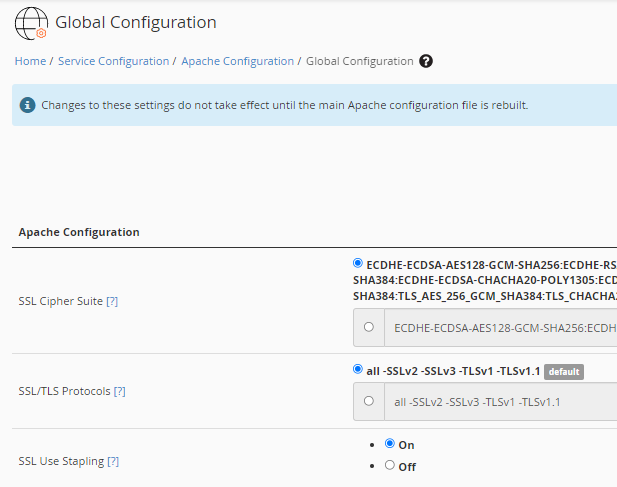Go to Home in the breadcrumb
Viewport: 617px width, 487px height.
tap(30, 61)
